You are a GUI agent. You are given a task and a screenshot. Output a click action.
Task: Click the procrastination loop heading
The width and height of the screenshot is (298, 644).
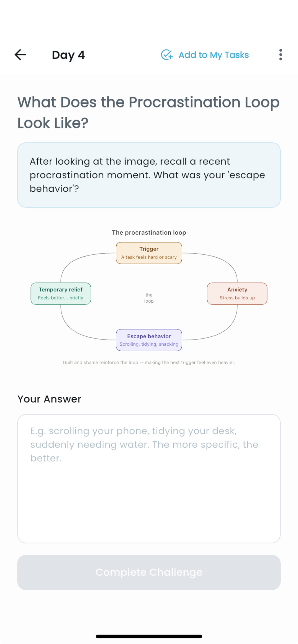pos(149,113)
